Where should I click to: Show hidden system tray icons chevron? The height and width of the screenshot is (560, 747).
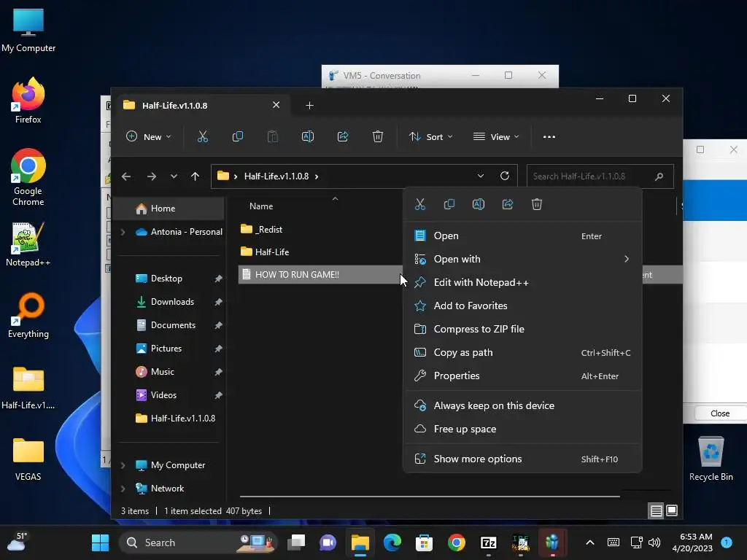point(589,542)
